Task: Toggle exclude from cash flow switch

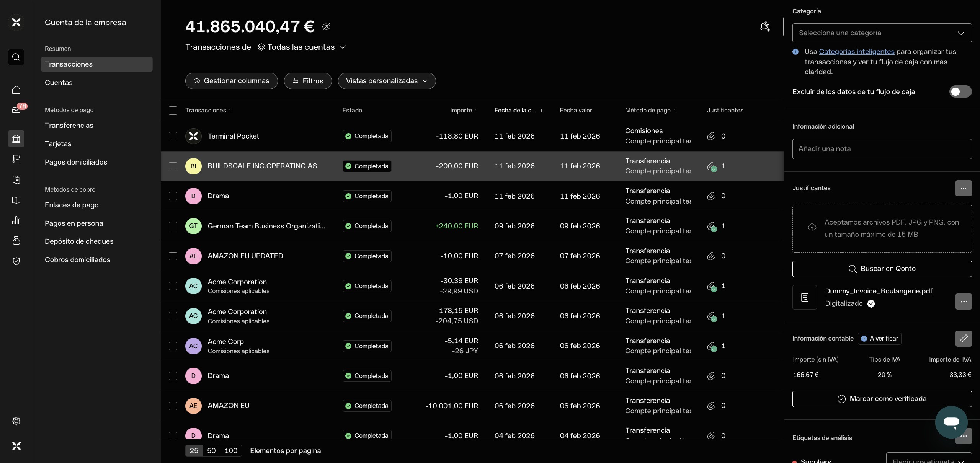Action: [x=960, y=92]
